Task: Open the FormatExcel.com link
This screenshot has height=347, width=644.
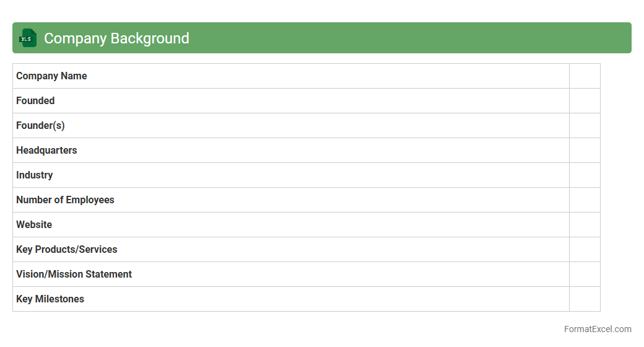Action: (x=597, y=329)
